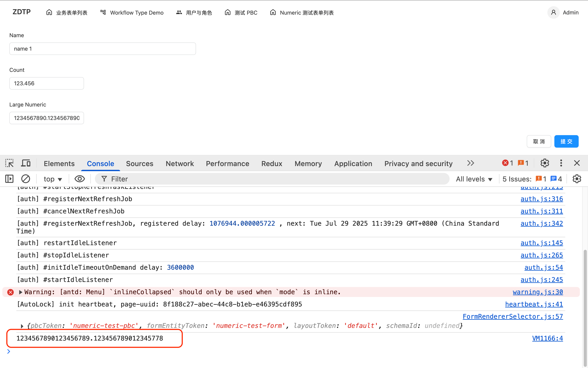Viewport: 588px width, 368px height.
Task: Open Numeric 测试表单列表 menu item
Action: [x=302, y=12]
